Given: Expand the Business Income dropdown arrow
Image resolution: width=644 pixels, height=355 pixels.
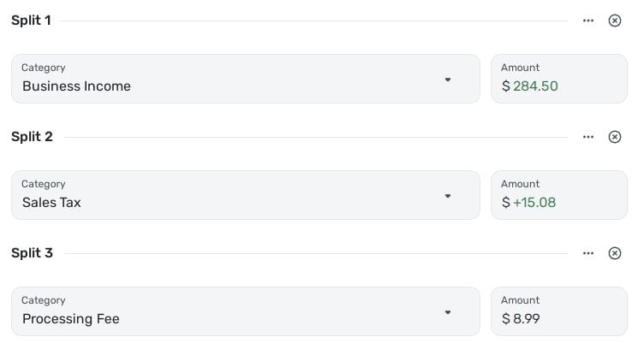Looking at the screenshot, I should (x=448, y=80).
